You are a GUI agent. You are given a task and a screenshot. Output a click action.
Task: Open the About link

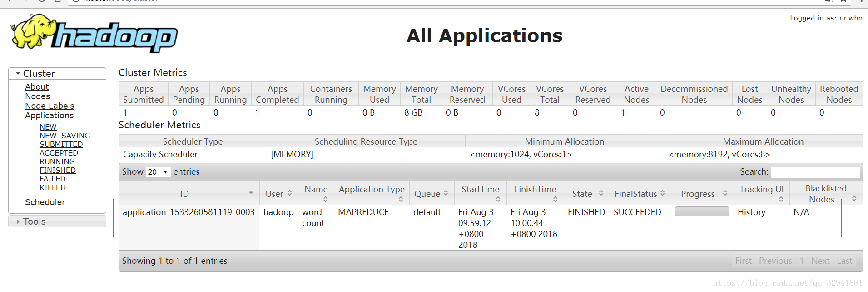pos(37,86)
